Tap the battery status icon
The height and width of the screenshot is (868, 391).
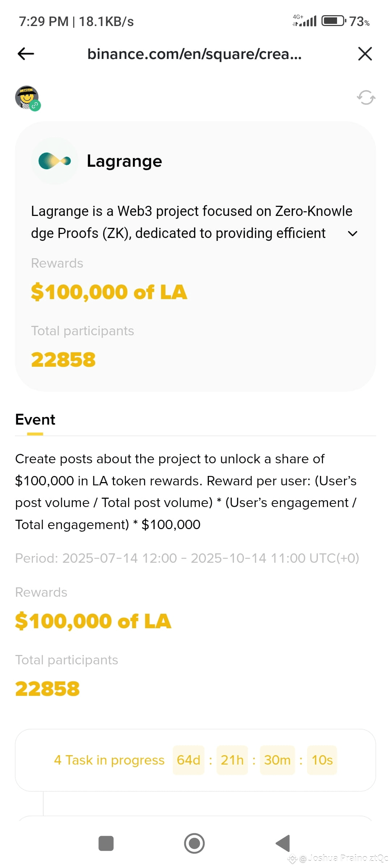point(334,21)
